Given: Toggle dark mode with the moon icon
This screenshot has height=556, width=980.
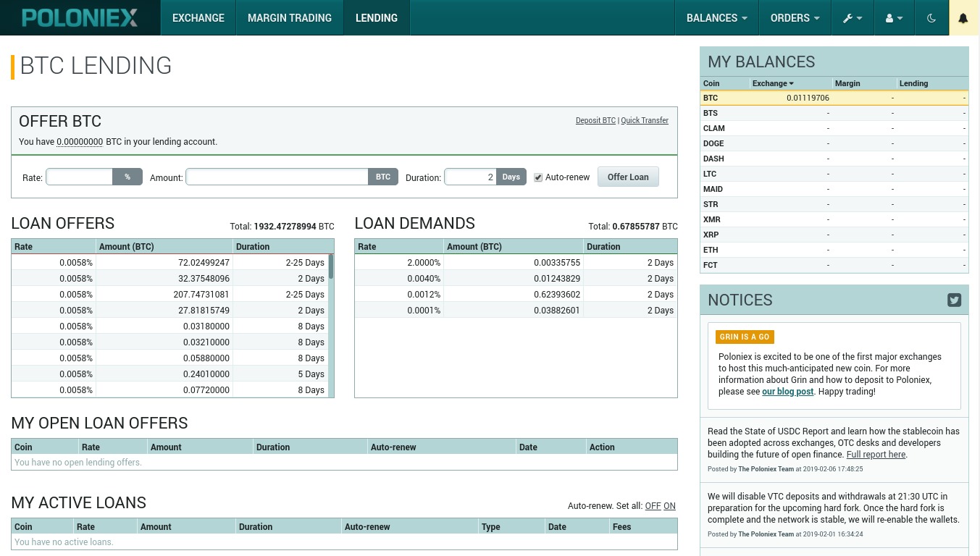Looking at the screenshot, I should [x=931, y=17].
